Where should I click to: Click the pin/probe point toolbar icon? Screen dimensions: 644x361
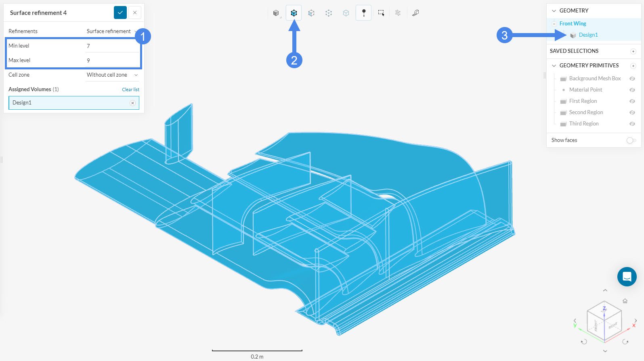(x=363, y=13)
